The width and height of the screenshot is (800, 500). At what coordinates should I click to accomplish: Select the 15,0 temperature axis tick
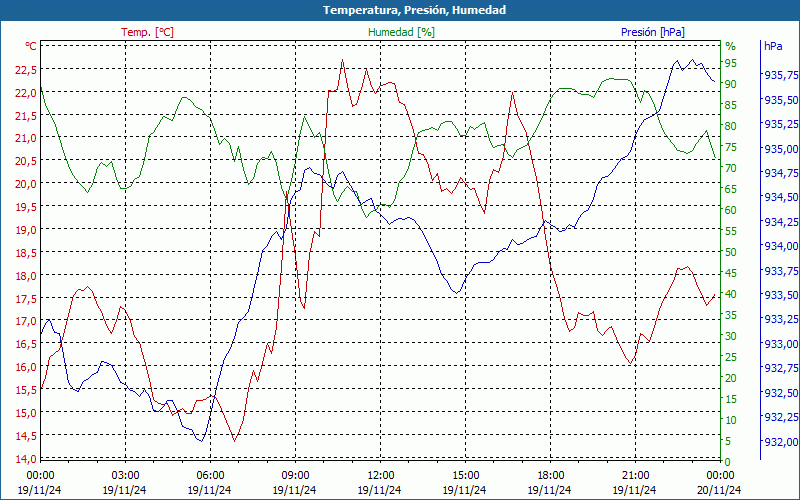tap(26, 413)
